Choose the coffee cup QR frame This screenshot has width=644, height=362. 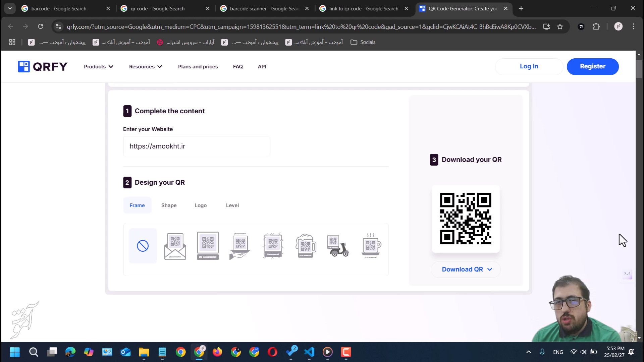[371, 246]
